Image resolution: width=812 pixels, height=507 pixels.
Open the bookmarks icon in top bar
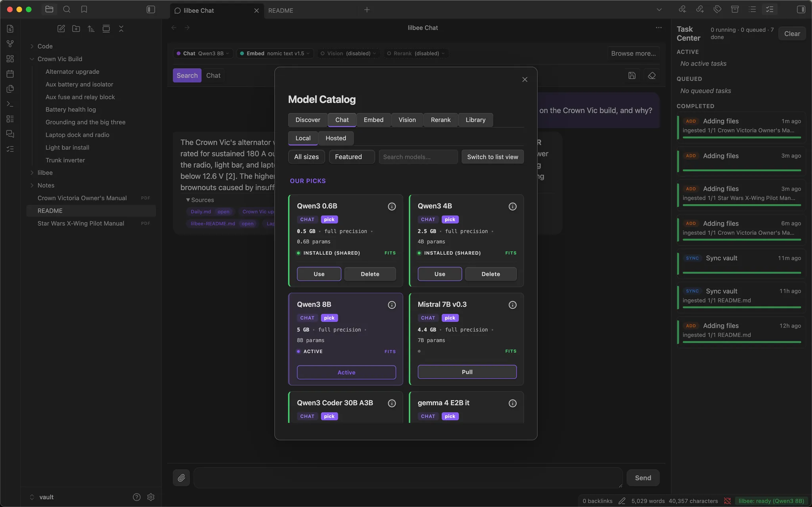coord(84,10)
